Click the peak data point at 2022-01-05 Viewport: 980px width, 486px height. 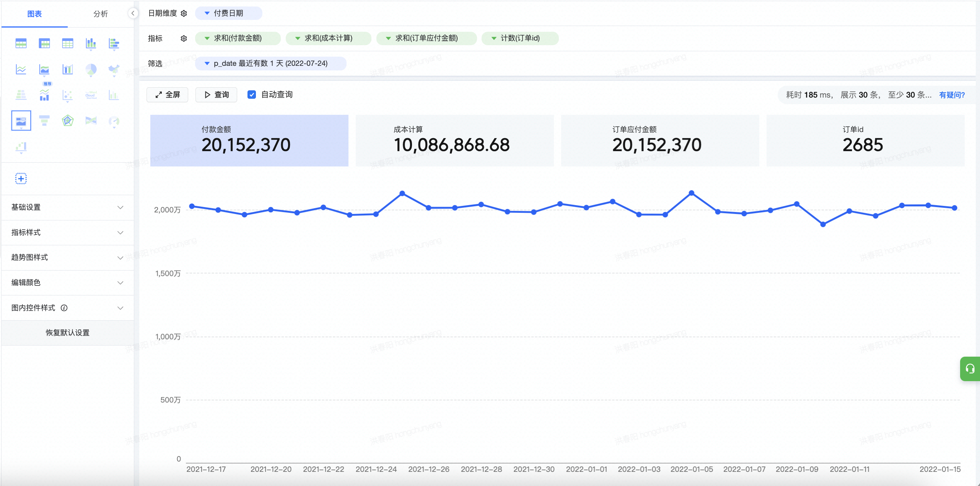(x=692, y=193)
